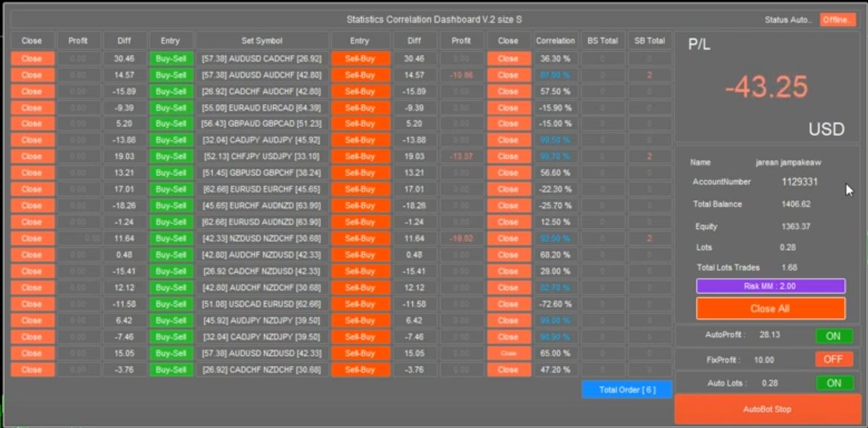Click left Close button for CADCHF NZDCHF row
The width and height of the screenshot is (868, 428).
tap(32, 369)
